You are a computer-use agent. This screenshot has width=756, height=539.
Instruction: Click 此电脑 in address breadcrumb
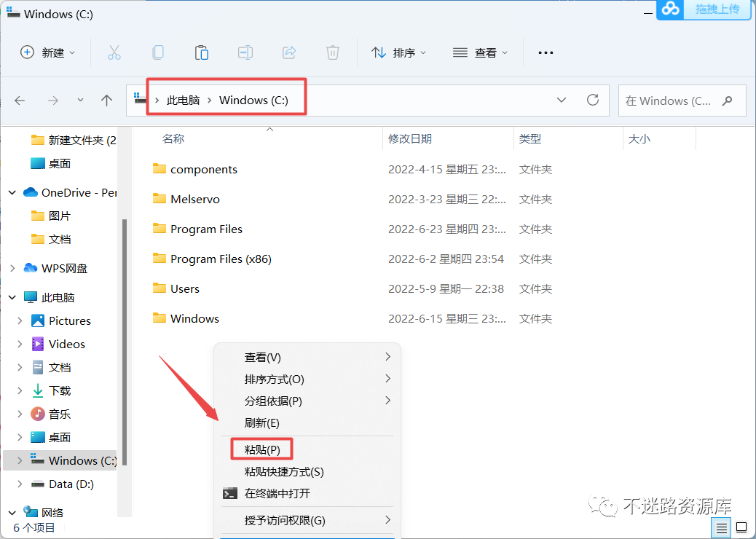pyautogui.click(x=184, y=101)
